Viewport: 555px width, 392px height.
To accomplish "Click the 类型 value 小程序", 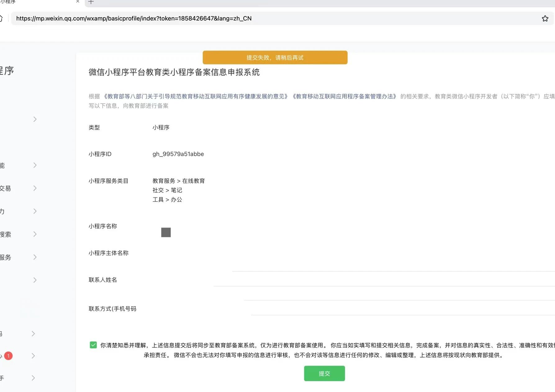I will point(161,128).
